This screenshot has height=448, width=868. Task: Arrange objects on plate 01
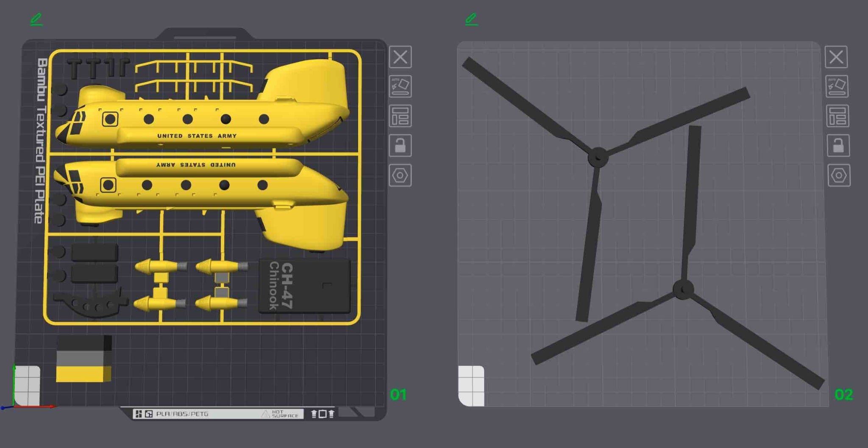(400, 116)
